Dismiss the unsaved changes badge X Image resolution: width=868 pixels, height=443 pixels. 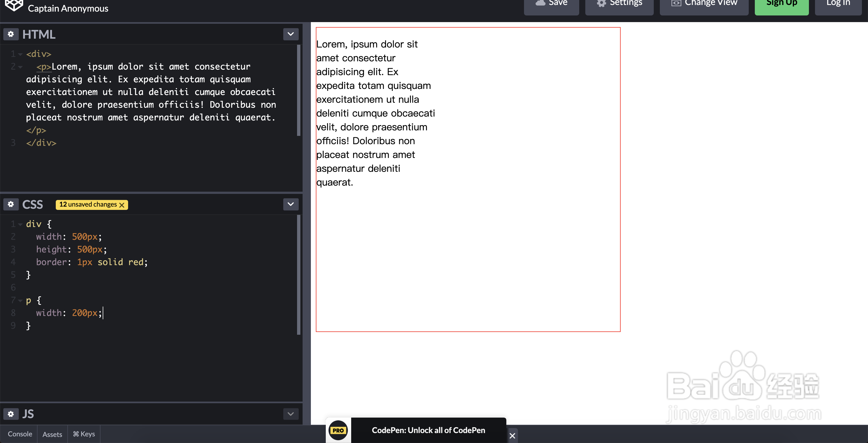[122, 205]
